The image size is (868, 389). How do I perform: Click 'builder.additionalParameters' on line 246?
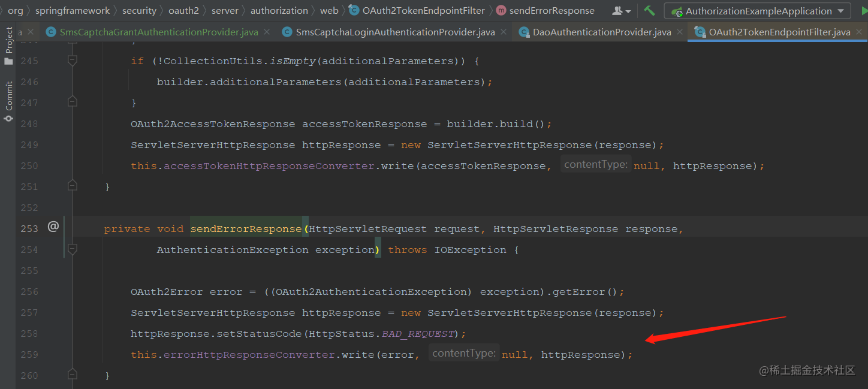point(249,82)
